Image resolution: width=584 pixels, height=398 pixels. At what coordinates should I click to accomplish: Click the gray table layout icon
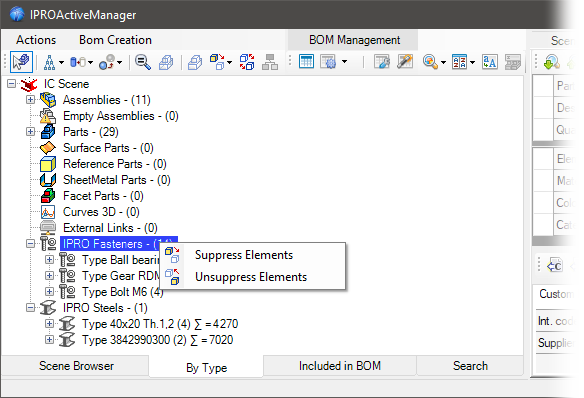pyautogui.click(x=513, y=62)
